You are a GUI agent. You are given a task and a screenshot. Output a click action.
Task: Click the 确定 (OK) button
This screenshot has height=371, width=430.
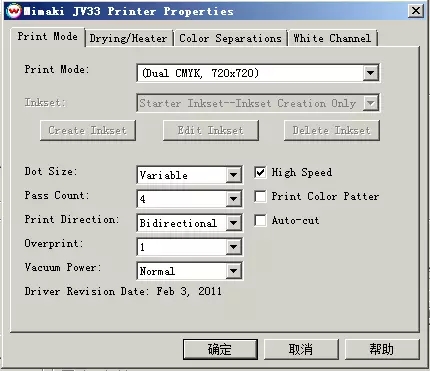pos(220,349)
